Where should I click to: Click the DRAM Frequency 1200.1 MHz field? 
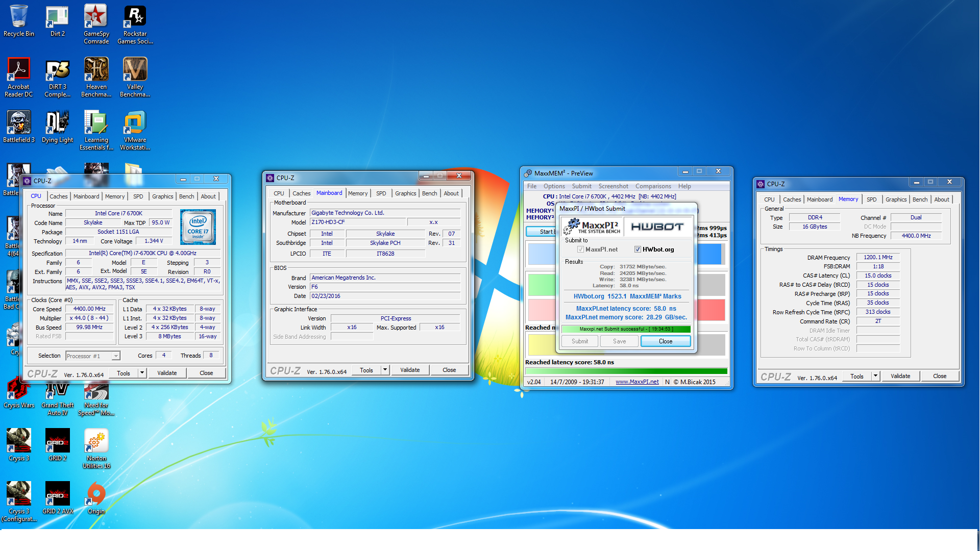[878, 257]
